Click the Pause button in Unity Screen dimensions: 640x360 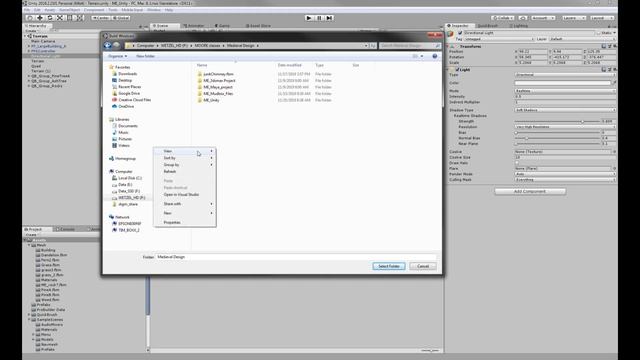tap(319, 18)
